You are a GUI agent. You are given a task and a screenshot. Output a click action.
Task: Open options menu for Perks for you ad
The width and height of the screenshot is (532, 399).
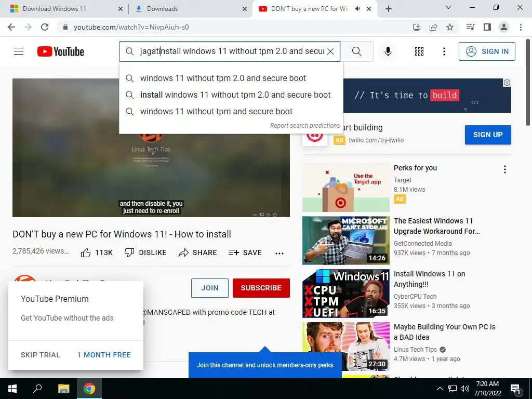tap(505, 169)
